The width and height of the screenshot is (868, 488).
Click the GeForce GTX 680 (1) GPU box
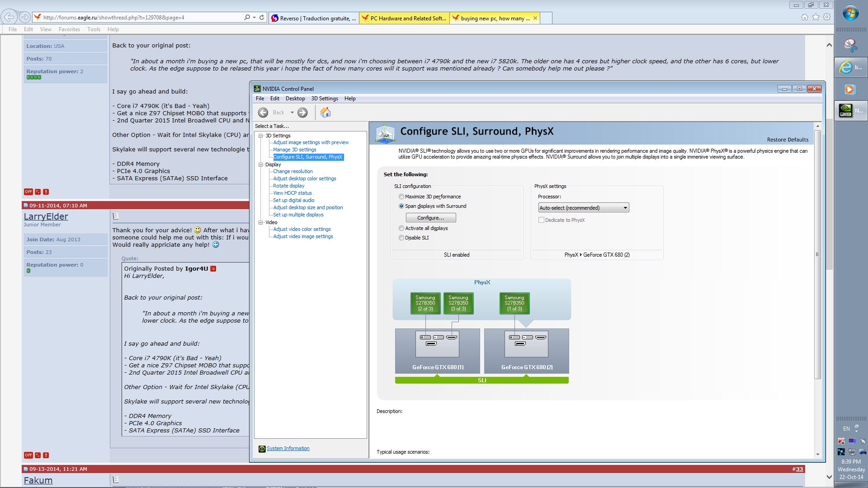click(x=438, y=351)
